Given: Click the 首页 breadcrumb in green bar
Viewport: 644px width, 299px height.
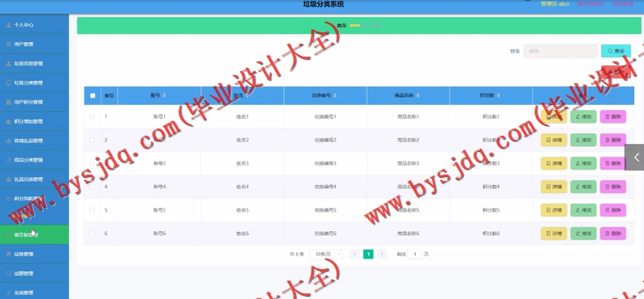Looking at the screenshot, I should 341,25.
